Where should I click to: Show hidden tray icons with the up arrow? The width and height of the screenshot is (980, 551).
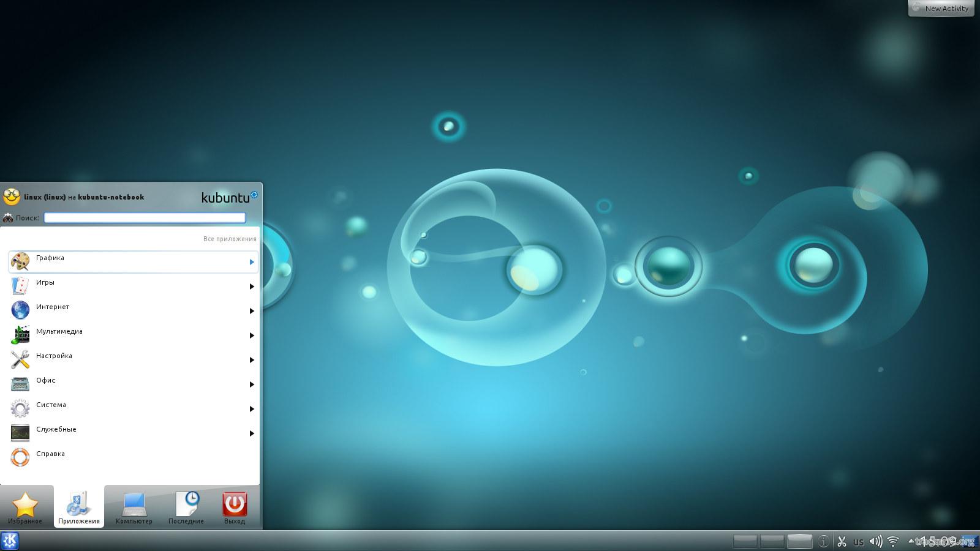[911, 541]
